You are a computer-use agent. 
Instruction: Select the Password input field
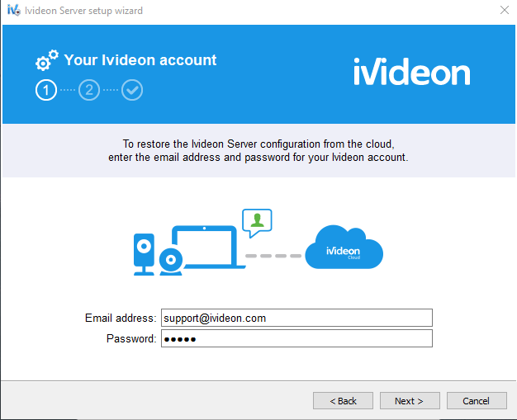pyautogui.click(x=296, y=338)
